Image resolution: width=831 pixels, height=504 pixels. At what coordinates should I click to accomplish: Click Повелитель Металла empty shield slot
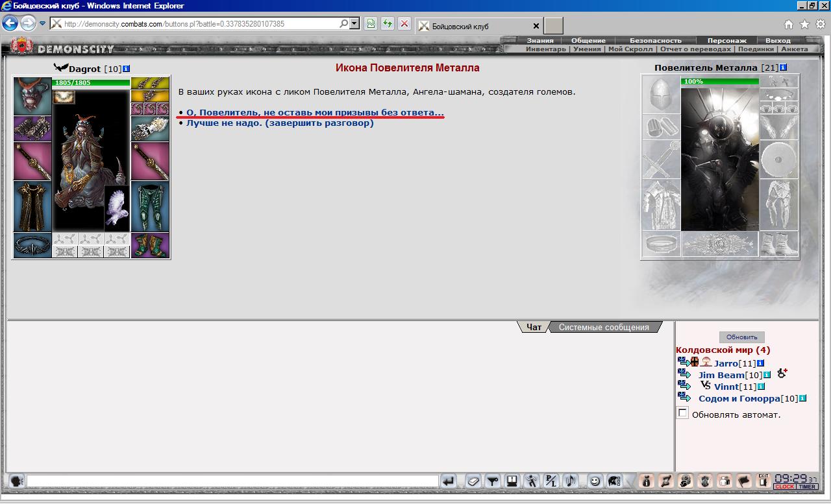pos(779,160)
